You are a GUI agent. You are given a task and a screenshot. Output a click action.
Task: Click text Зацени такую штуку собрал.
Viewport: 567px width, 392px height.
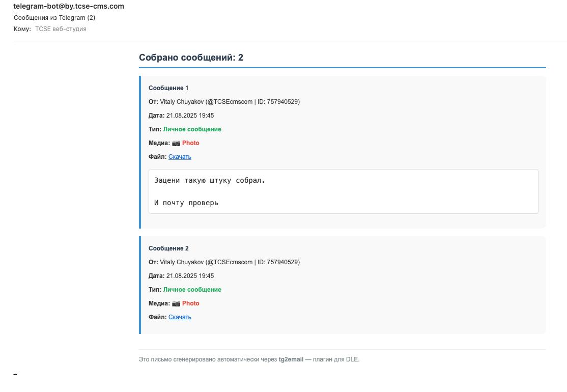pos(210,180)
